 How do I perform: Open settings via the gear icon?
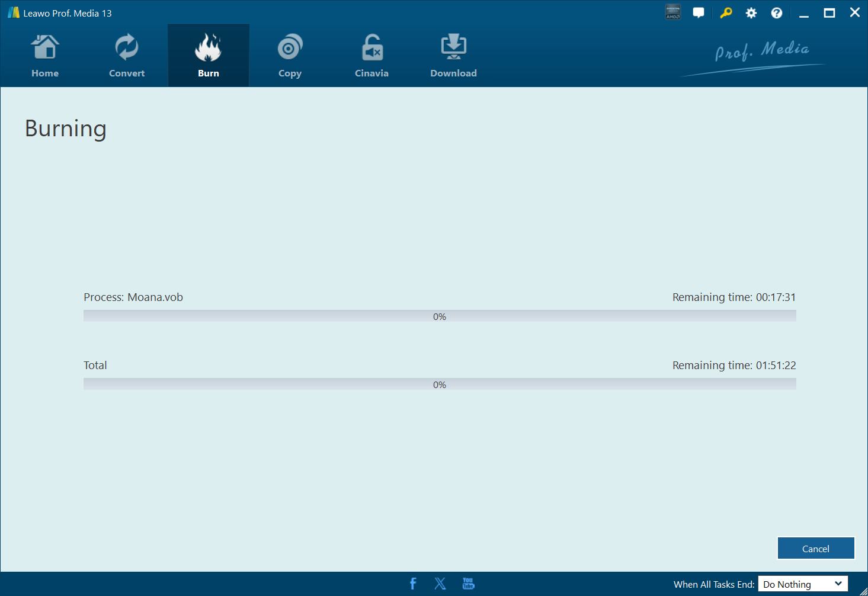(751, 12)
